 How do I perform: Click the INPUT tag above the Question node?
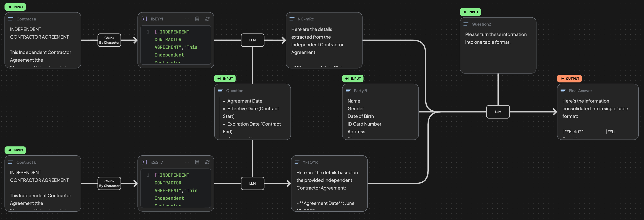click(225, 79)
